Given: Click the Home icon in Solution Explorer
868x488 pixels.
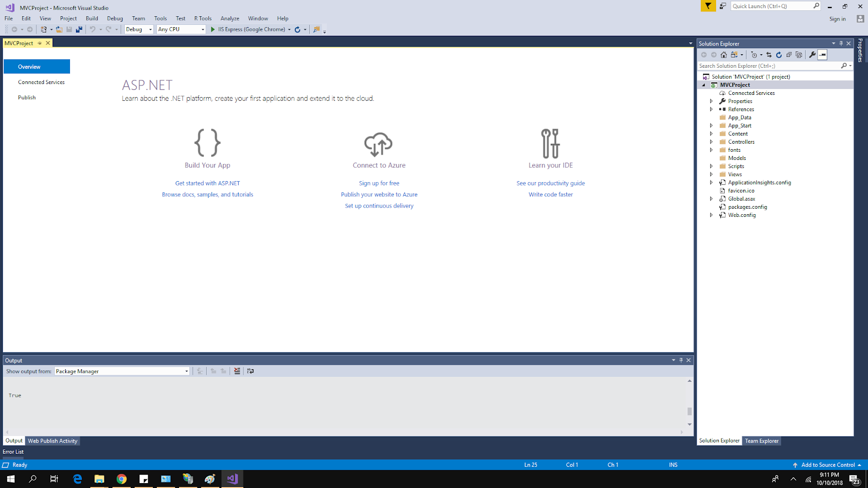Looking at the screenshot, I should [724, 54].
